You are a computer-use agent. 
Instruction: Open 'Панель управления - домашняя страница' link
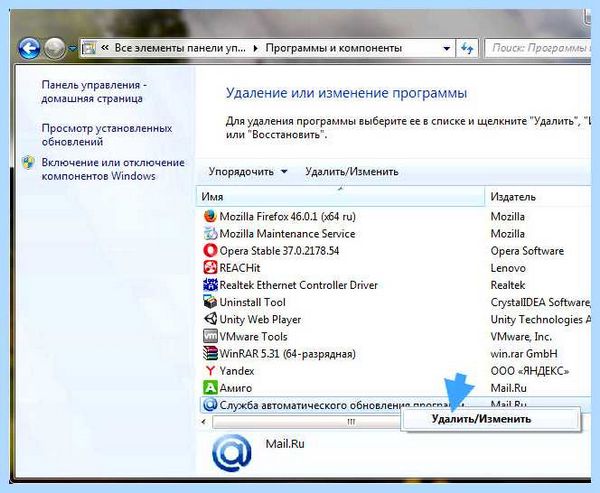click(x=94, y=91)
